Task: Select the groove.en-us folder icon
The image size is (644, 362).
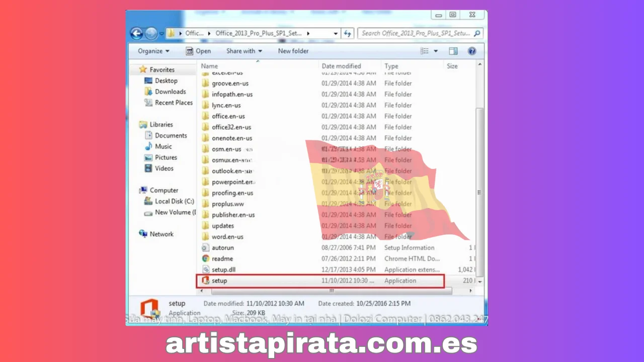Action: (205, 83)
